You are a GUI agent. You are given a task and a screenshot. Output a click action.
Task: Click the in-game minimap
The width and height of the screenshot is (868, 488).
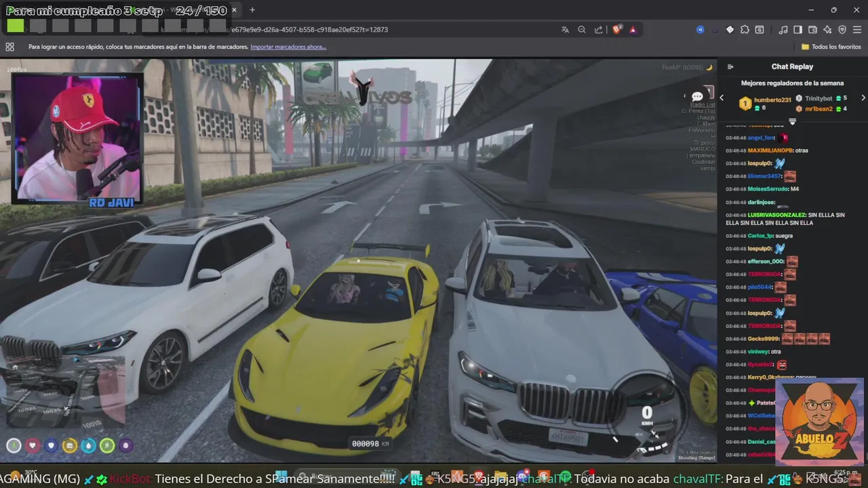(x=64, y=393)
